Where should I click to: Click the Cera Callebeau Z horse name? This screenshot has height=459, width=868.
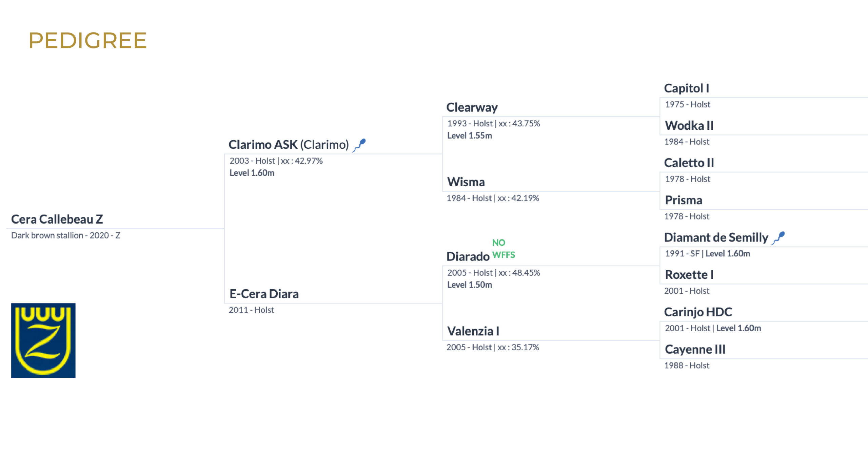point(57,219)
